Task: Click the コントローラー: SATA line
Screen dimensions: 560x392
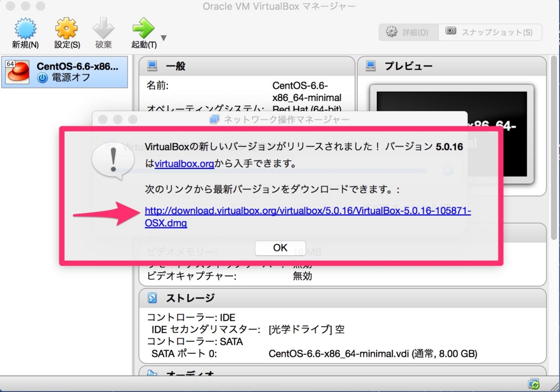Action: (195, 342)
